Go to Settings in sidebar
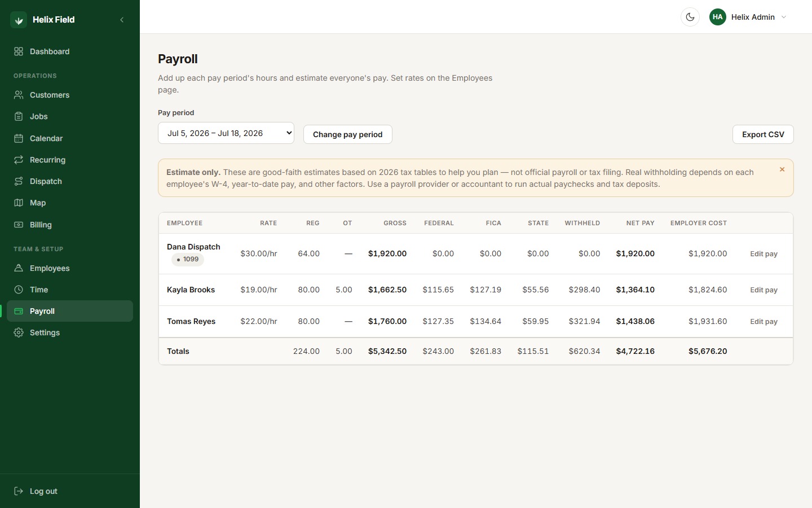This screenshot has width=812, height=508. point(70,332)
